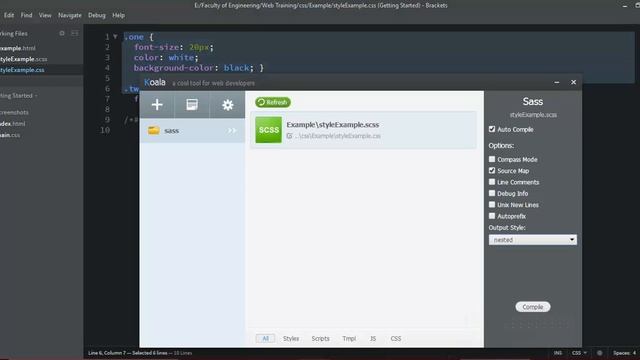
Task: Open the Debug menu in Brackets
Action: (97, 15)
